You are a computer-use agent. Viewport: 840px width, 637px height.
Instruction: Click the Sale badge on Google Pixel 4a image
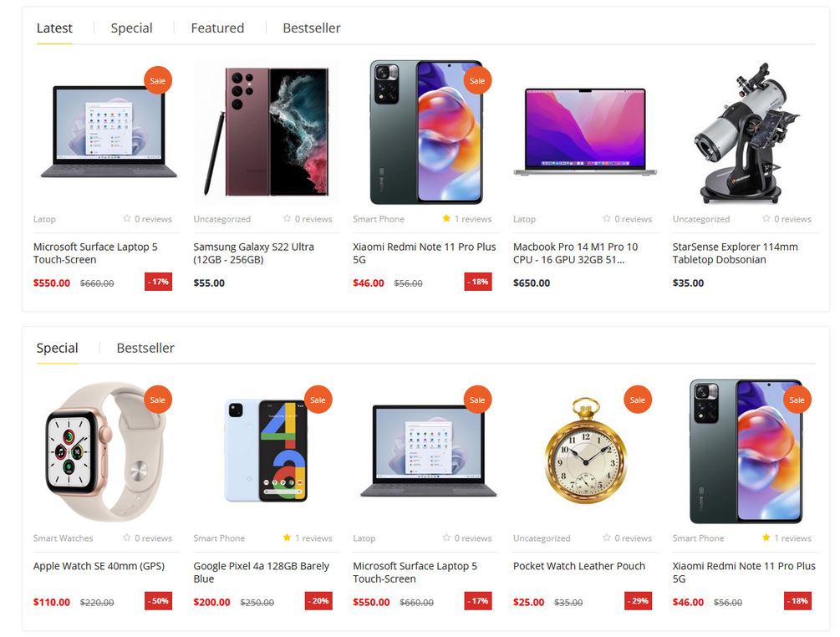coord(318,400)
